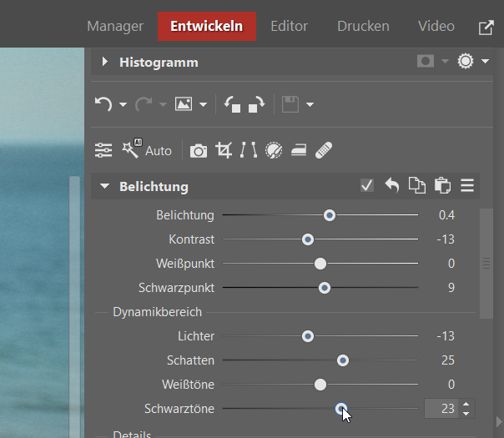Viewport: 504px width, 438px height.
Task: Click the Schwarztöne value field
Action: (441, 409)
